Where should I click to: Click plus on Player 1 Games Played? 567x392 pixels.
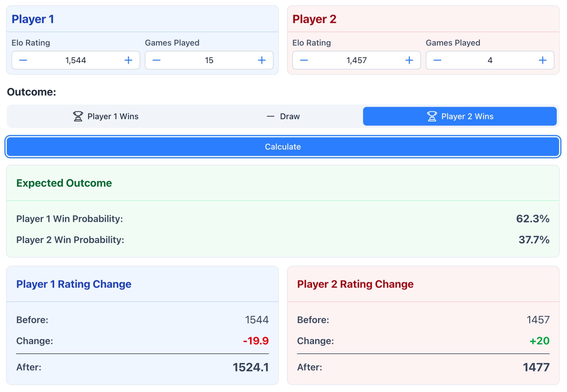point(262,60)
